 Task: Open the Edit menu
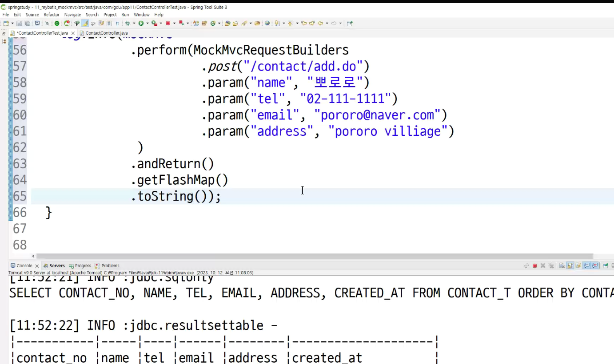(x=17, y=15)
